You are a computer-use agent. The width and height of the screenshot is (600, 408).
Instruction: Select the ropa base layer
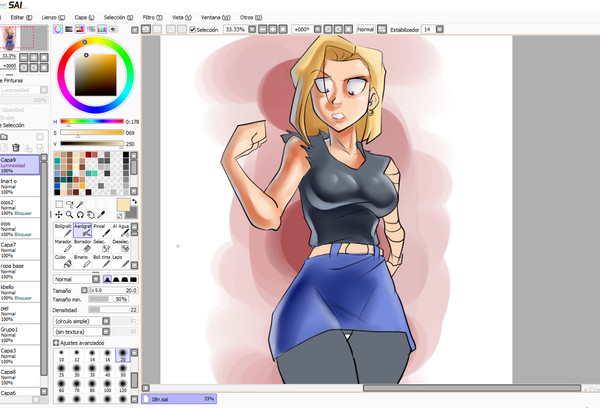click(x=20, y=271)
